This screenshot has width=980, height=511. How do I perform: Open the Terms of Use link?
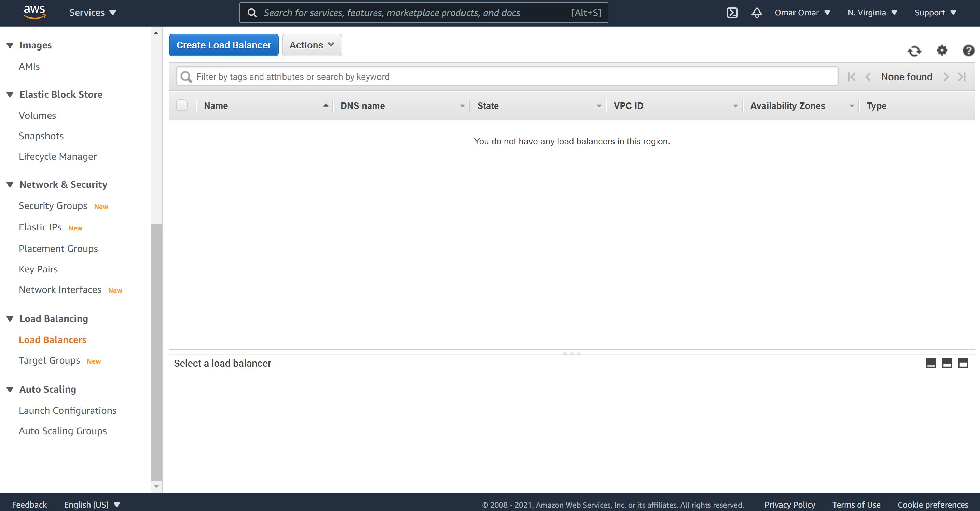(856, 505)
